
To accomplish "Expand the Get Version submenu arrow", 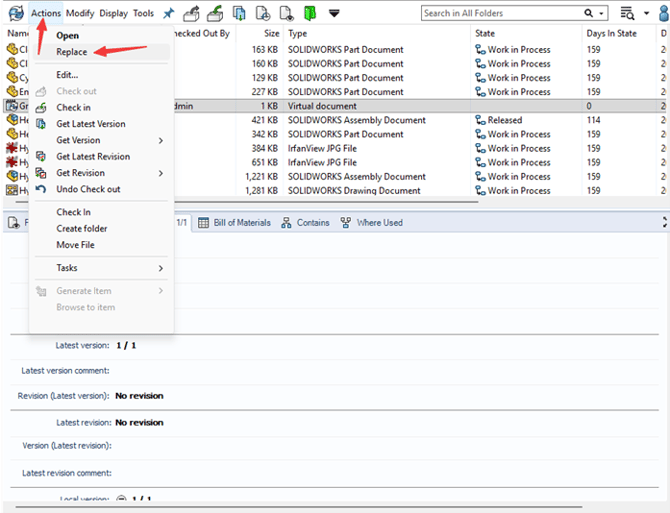I will 161,141.
